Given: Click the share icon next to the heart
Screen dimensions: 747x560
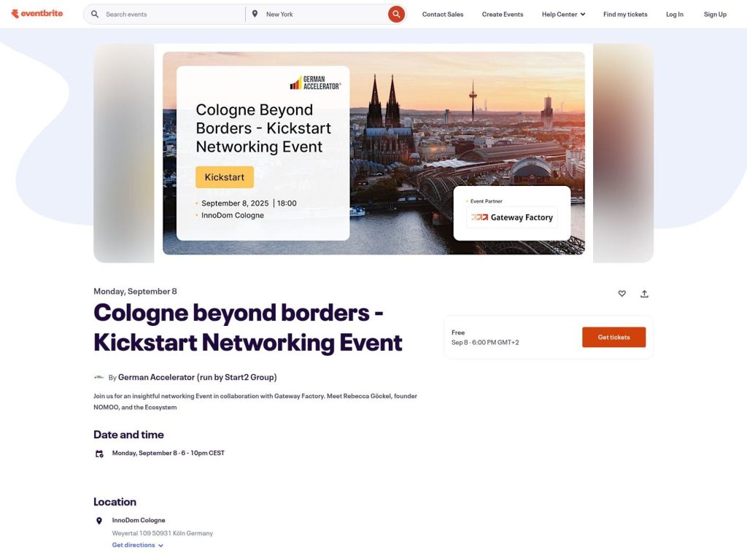Looking at the screenshot, I should (x=644, y=293).
